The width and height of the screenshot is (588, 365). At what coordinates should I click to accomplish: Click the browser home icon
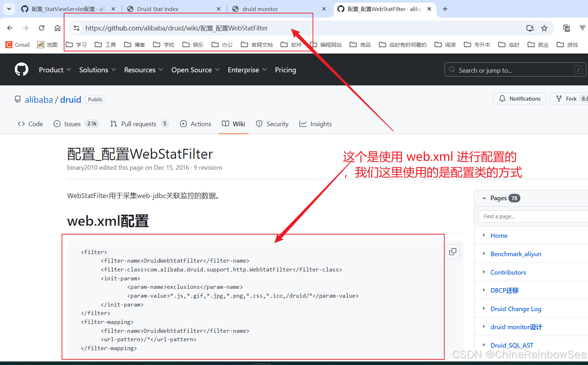coord(57,28)
